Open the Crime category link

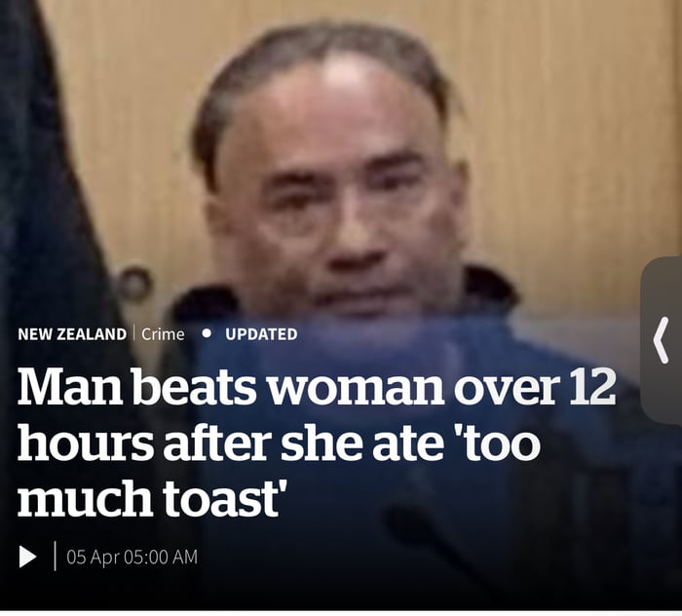(x=163, y=334)
